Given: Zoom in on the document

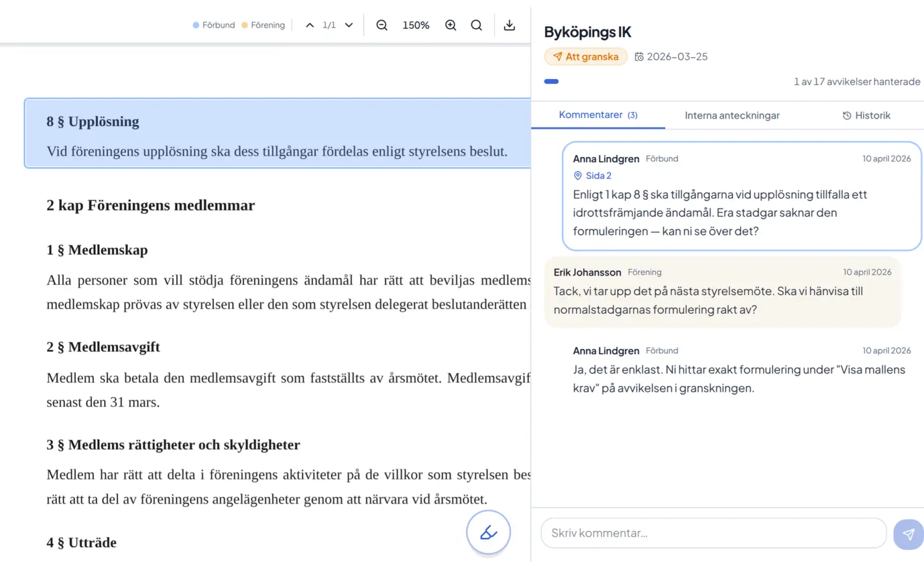Looking at the screenshot, I should point(451,25).
